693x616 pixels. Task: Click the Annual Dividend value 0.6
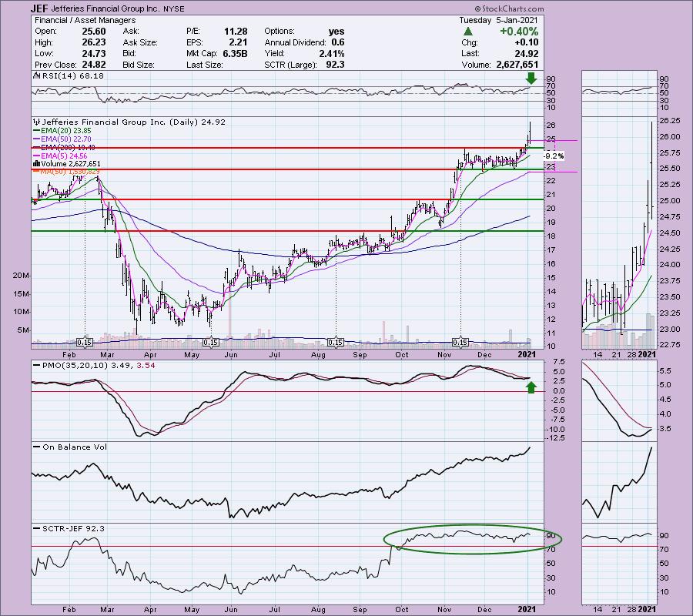[338, 42]
